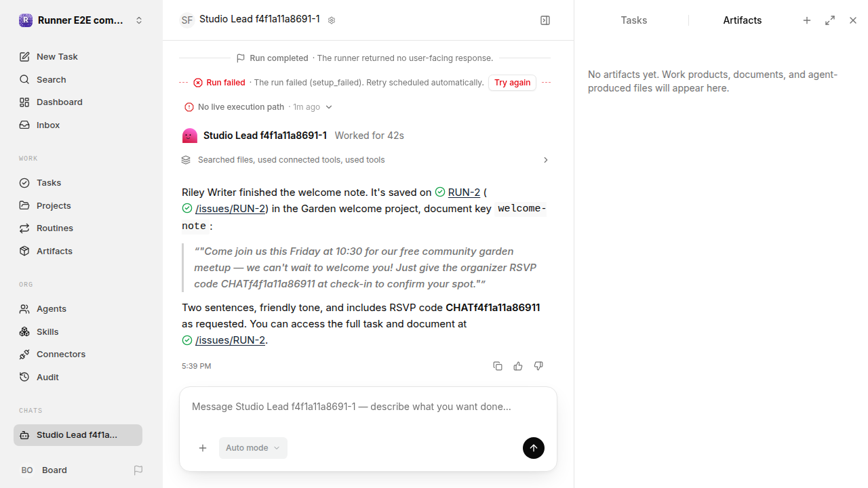Viewport: 868px width, 488px height.
Task: Click the Run failed status label
Action: pyautogui.click(x=226, y=83)
